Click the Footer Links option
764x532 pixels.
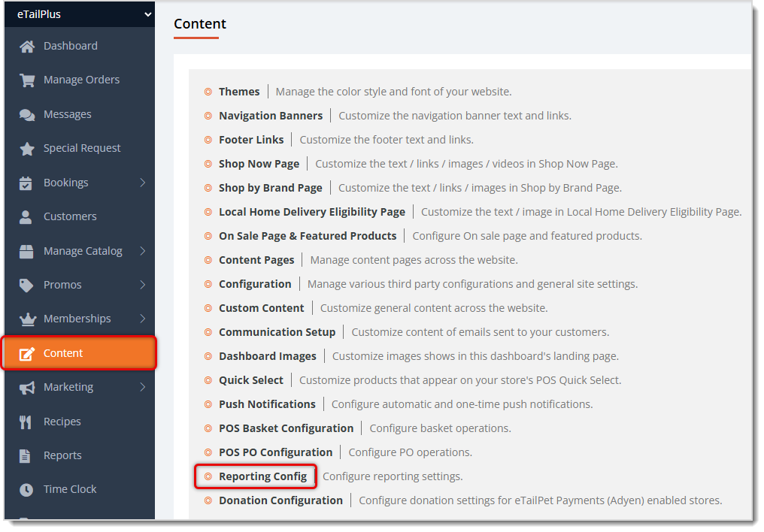[x=251, y=140]
